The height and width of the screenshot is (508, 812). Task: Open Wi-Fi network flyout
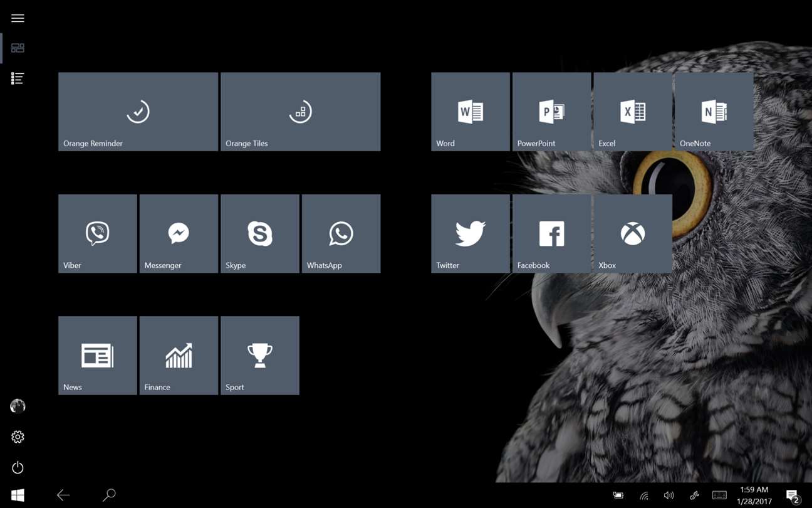(643, 495)
